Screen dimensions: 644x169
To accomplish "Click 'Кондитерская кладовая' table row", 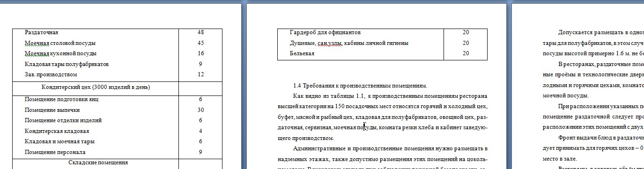I will (x=118, y=131).
